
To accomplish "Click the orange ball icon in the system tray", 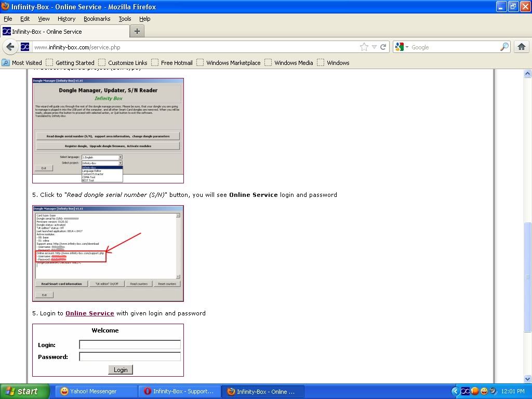I will tap(475, 391).
